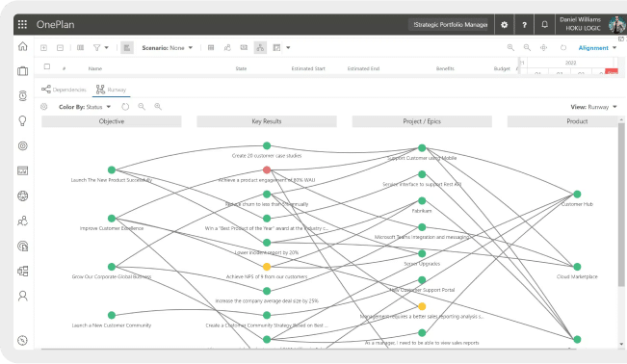Toggle the highlighted hierarchy view button
The image size is (627, 364).
pos(260,48)
